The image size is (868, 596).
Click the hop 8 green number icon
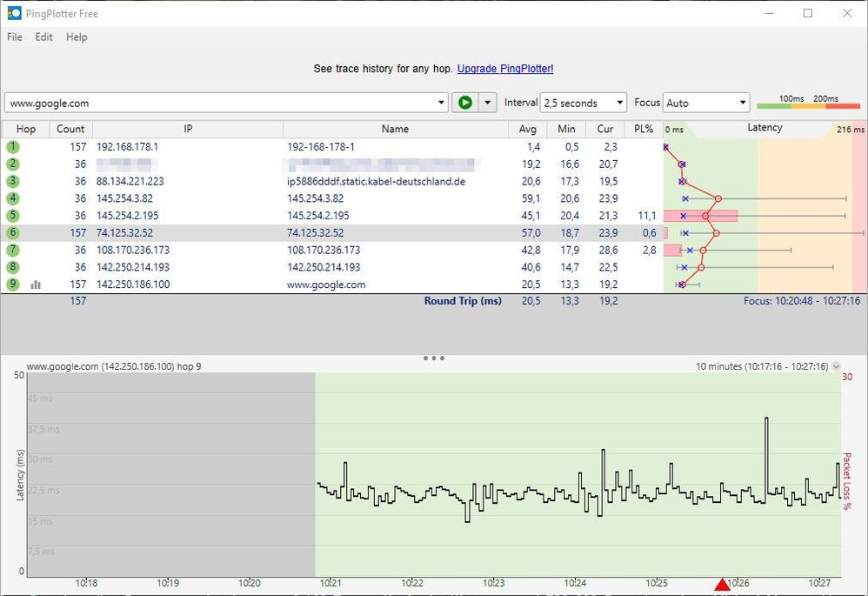[x=13, y=267]
